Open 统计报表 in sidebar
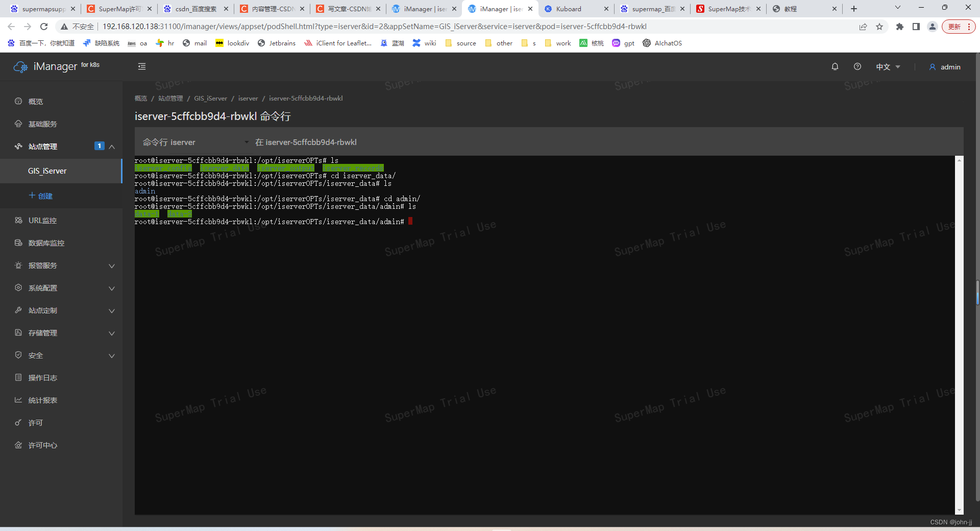The height and width of the screenshot is (531, 980). (43, 400)
